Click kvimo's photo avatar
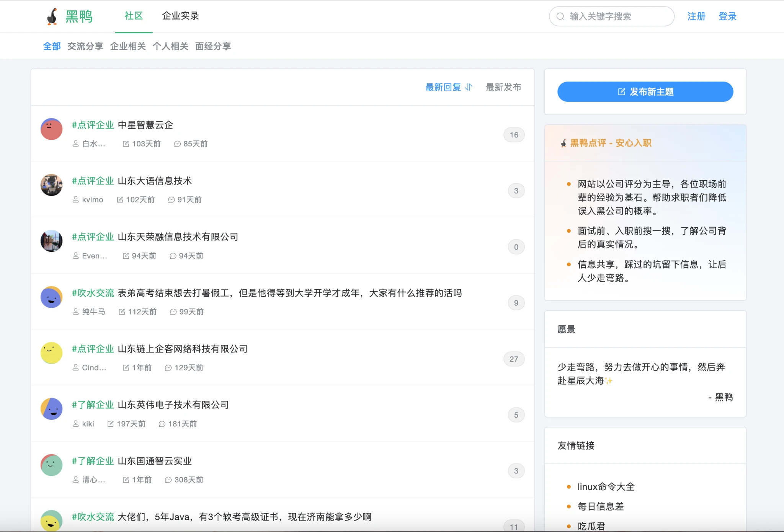784x532 pixels. click(x=52, y=185)
